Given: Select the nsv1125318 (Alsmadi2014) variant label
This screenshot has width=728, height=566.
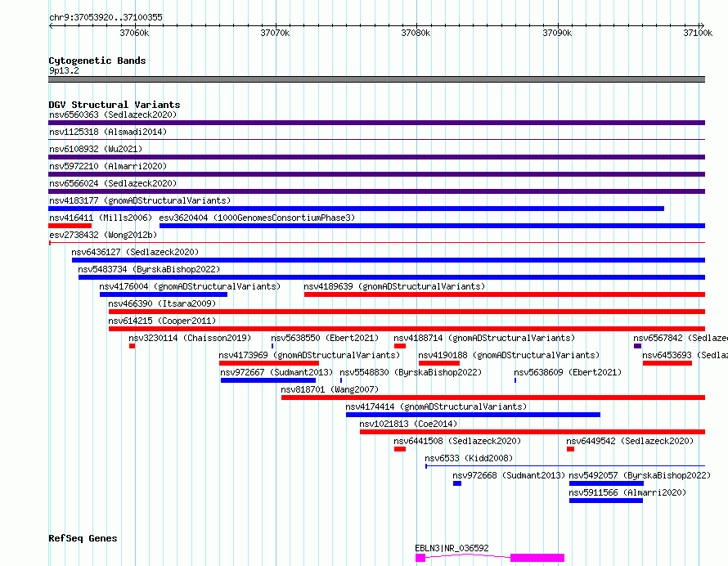Looking at the screenshot, I should (108, 132).
